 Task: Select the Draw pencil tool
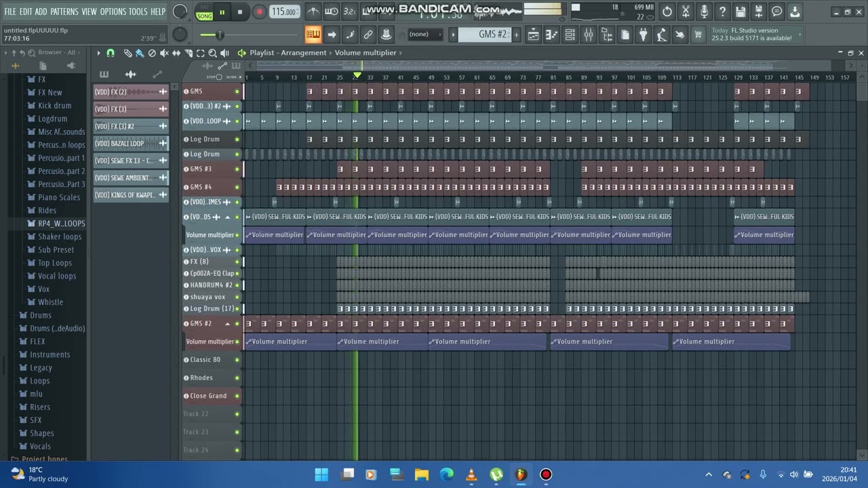click(x=127, y=53)
